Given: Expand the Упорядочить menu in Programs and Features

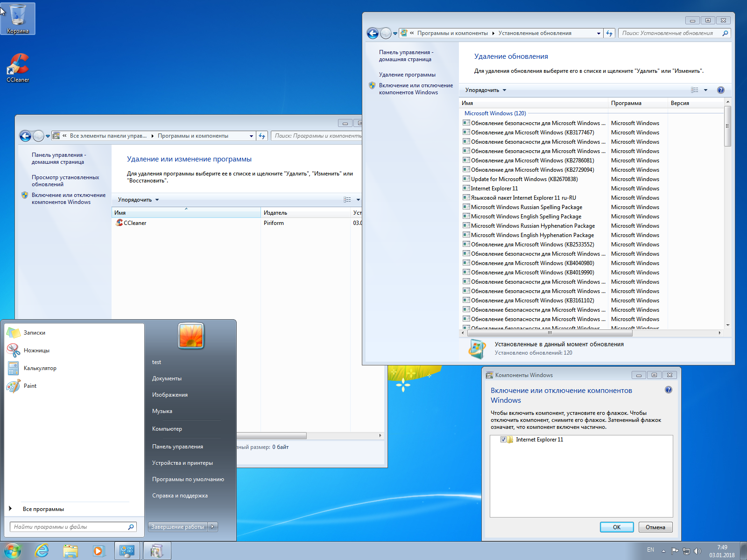Looking at the screenshot, I should (x=138, y=200).
